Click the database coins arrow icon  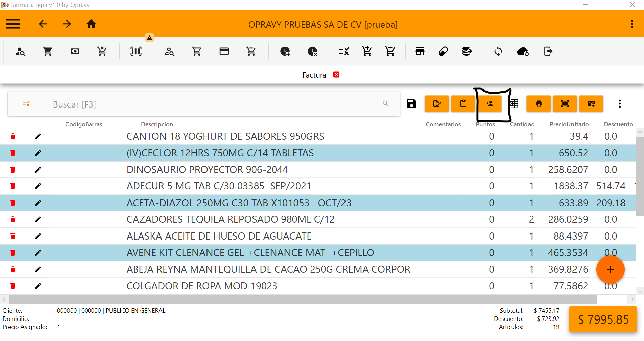pyautogui.click(x=467, y=51)
